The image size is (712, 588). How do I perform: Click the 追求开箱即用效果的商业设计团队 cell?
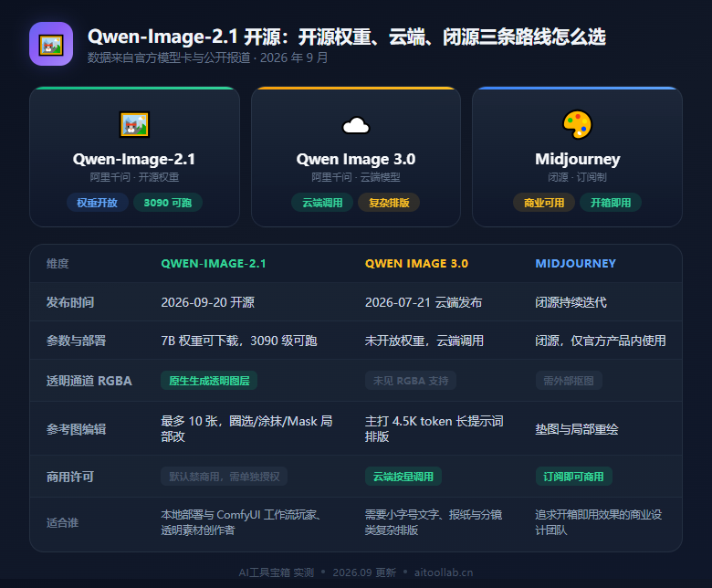(x=599, y=522)
